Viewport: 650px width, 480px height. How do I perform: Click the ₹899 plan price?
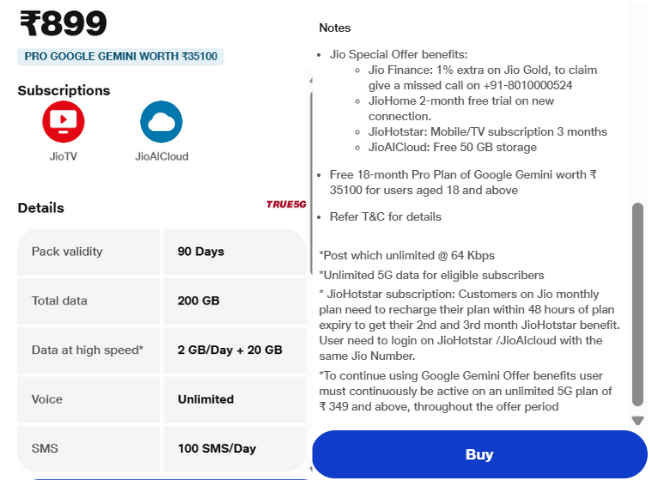[x=63, y=22]
